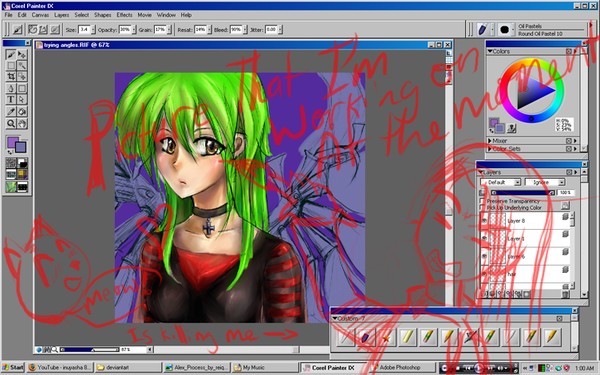
Task: Click the orange star custom palette button
Action: point(386,338)
